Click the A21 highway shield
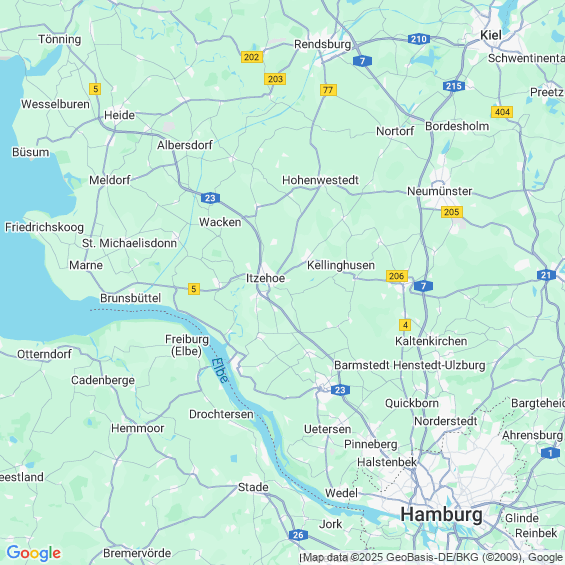The height and width of the screenshot is (565, 565). click(546, 275)
